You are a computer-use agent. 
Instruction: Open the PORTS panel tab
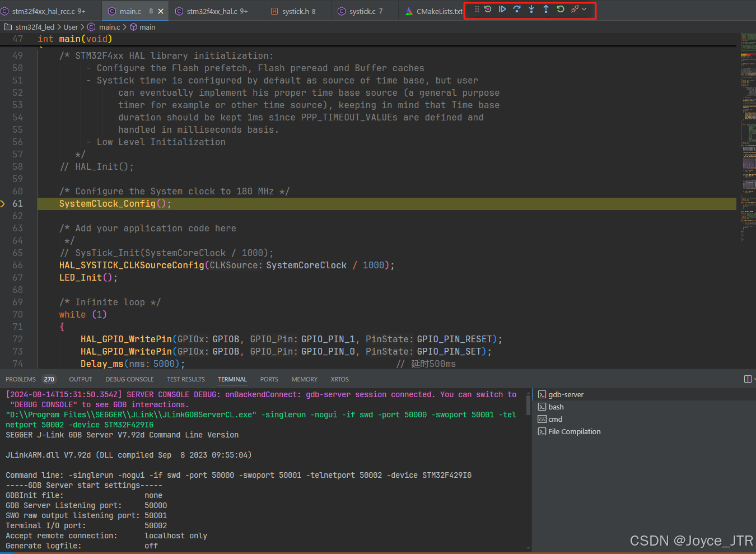269,379
